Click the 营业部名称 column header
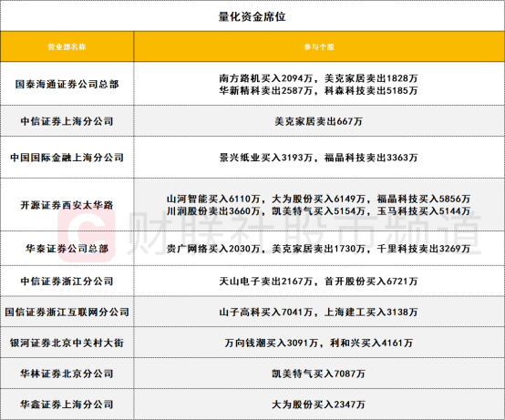This screenshot has height=420, width=505. pyautogui.click(x=67, y=47)
